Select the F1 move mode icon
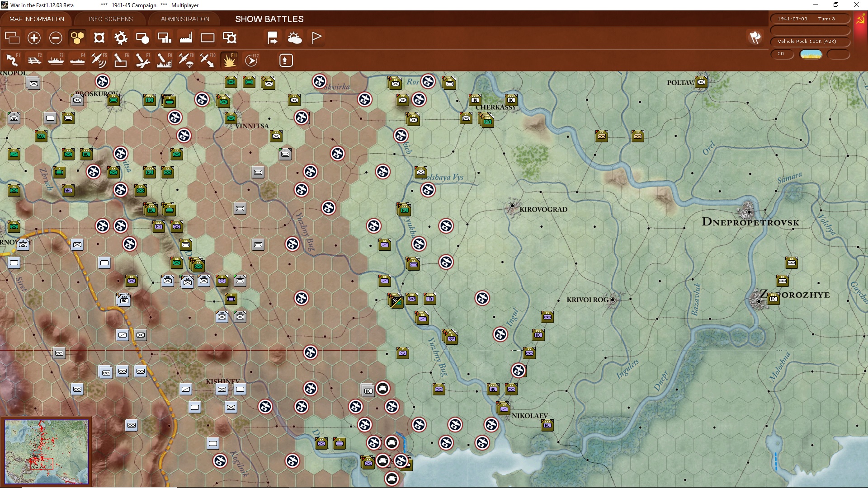 point(12,60)
